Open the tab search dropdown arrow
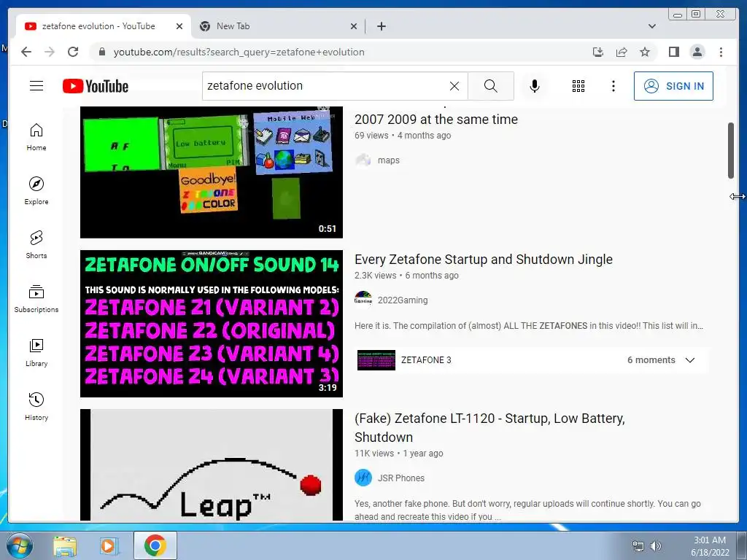Viewport: 747px width, 560px height. 651,26
